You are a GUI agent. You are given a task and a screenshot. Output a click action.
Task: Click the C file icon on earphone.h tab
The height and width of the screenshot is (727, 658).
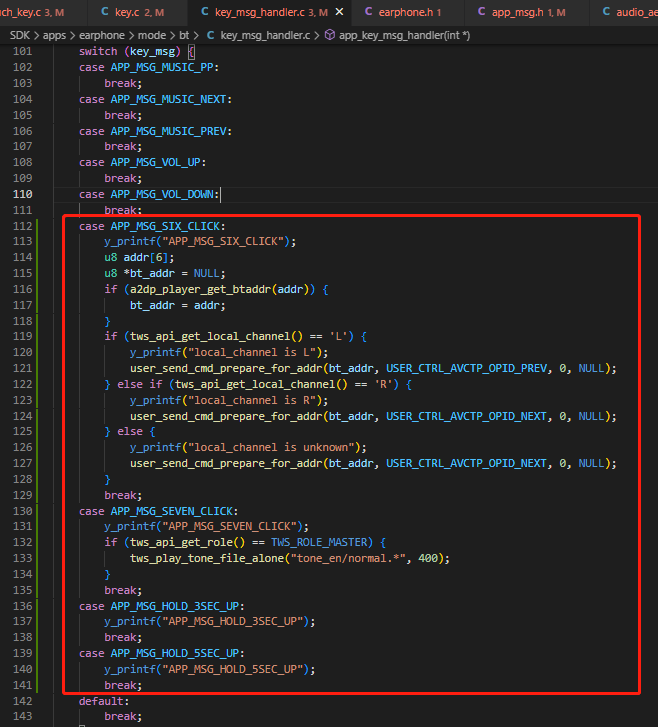369,12
